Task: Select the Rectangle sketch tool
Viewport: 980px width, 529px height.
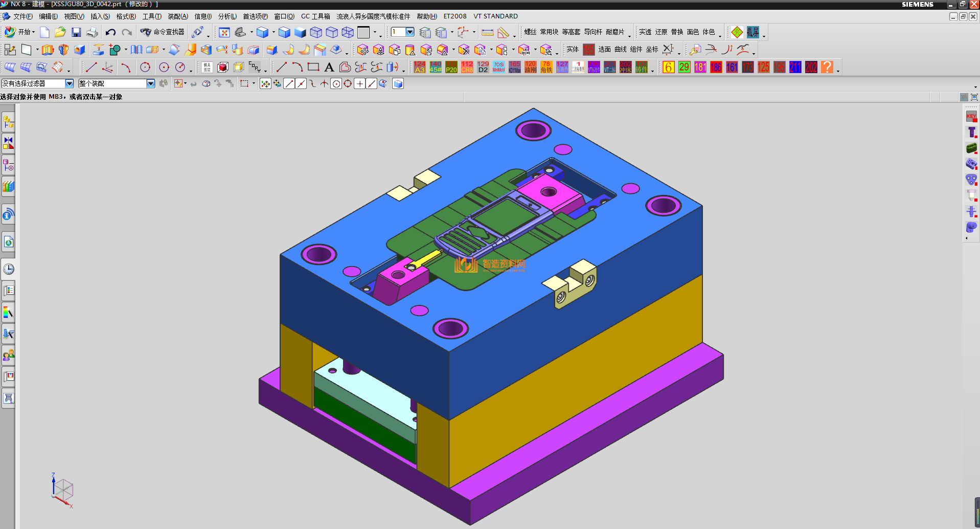Action: [313, 67]
